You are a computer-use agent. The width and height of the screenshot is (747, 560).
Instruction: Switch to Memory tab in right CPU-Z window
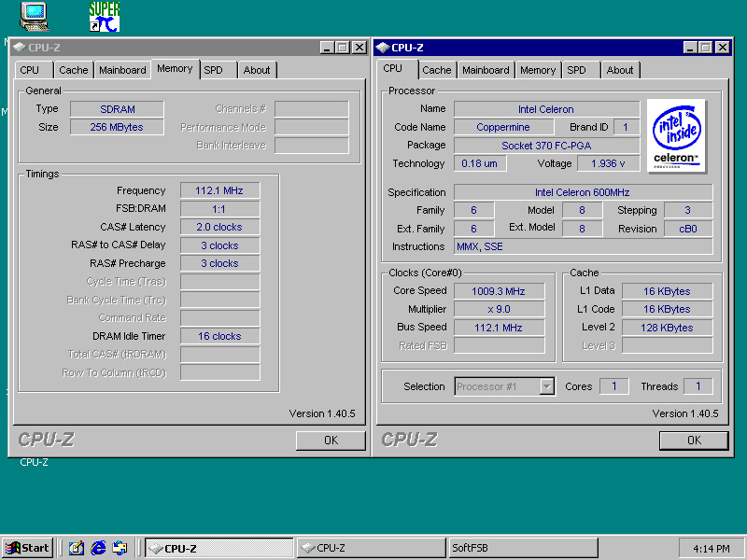click(538, 70)
